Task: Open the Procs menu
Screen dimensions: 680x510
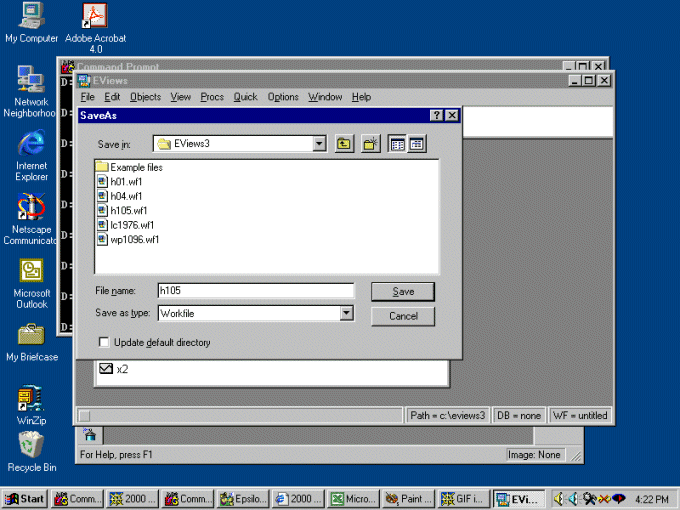Action: [211, 97]
